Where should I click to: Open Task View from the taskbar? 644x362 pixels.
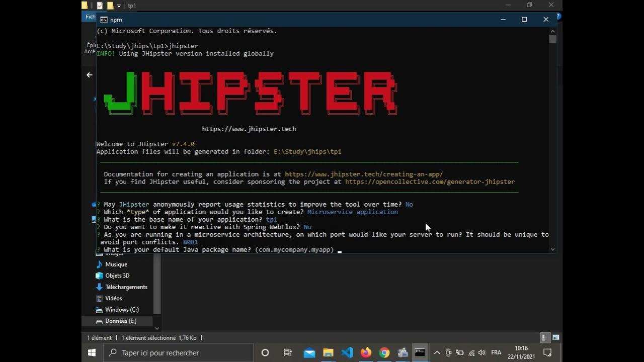coord(288,353)
